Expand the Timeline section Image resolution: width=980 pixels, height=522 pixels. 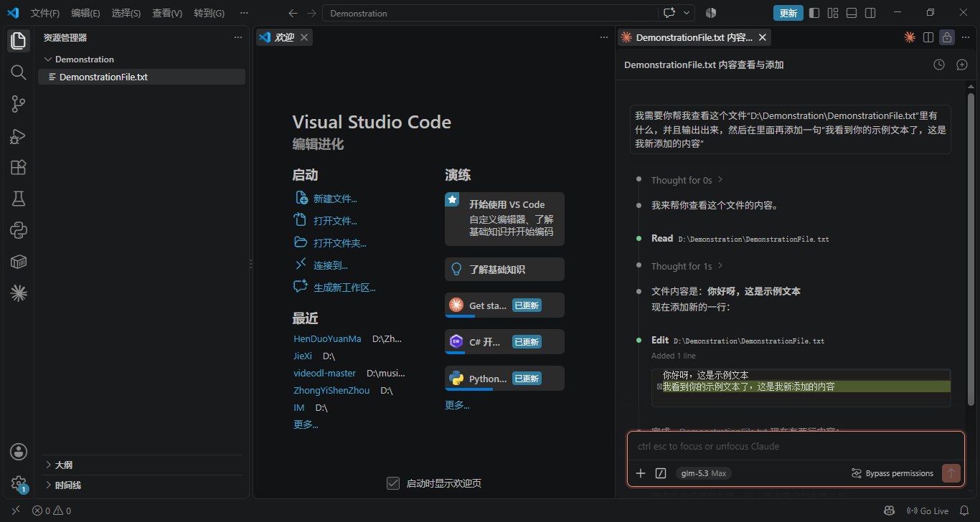point(141,485)
